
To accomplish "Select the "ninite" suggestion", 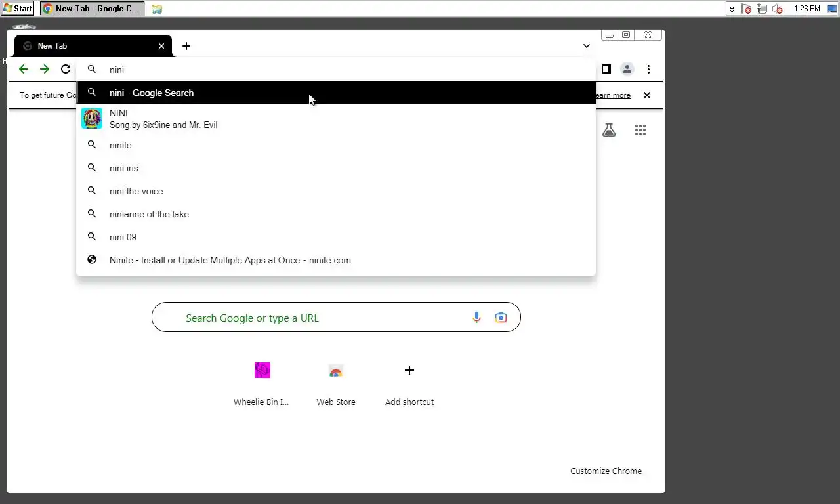I will pyautogui.click(x=336, y=145).
